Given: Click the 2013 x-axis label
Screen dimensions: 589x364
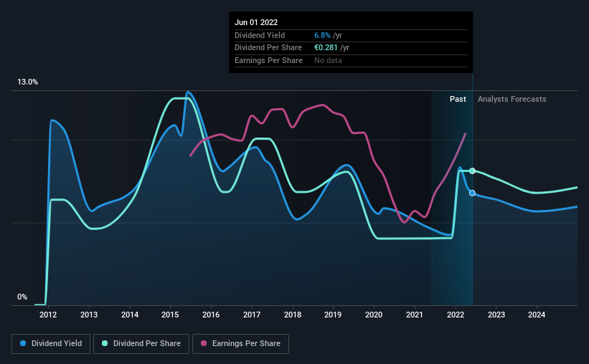Looking at the screenshot, I should click(x=89, y=315).
